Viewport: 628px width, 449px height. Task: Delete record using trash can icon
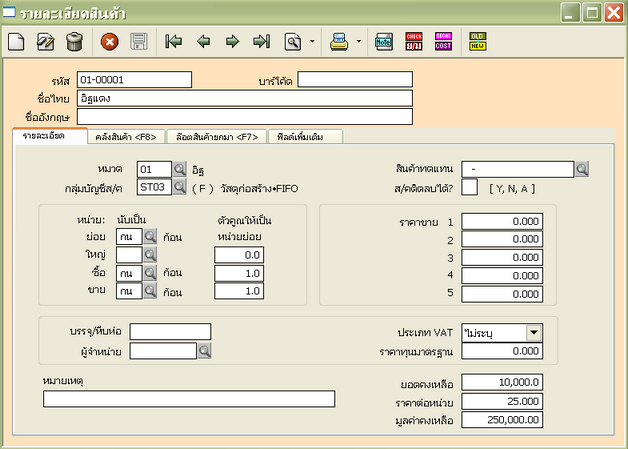[74, 42]
